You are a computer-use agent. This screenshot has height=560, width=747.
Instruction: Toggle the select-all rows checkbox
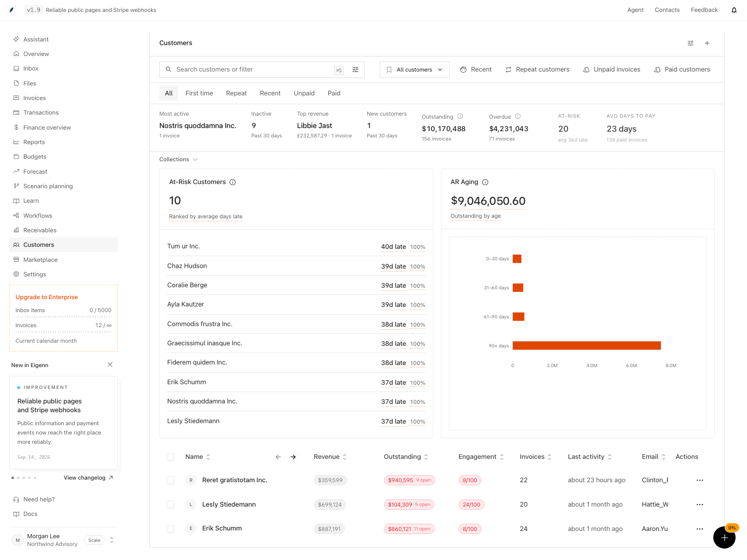click(x=170, y=457)
